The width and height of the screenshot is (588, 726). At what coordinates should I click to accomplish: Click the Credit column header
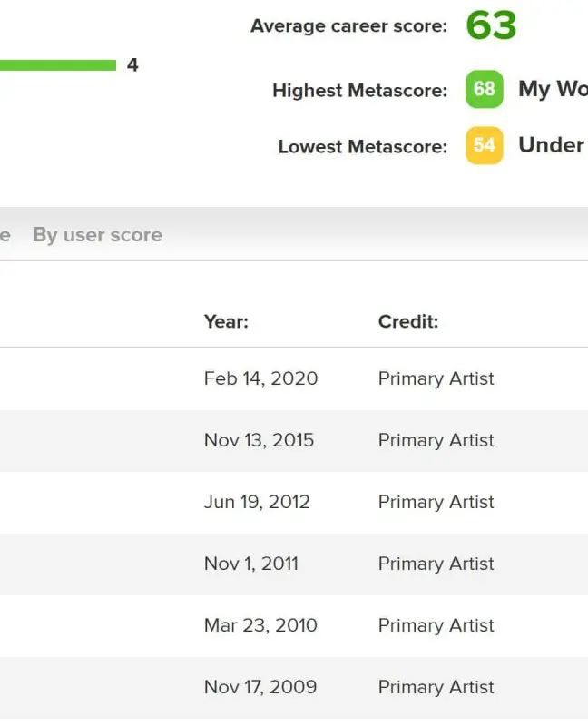coord(408,321)
